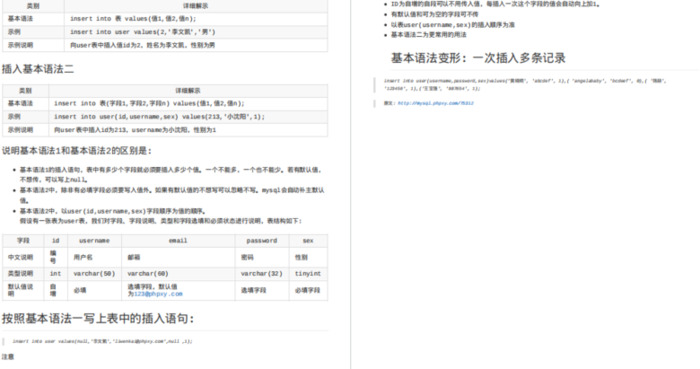Viewport: 700px width, 369px height.
Task: Click 'username' column header in field table
Action: pyautogui.click(x=94, y=240)
